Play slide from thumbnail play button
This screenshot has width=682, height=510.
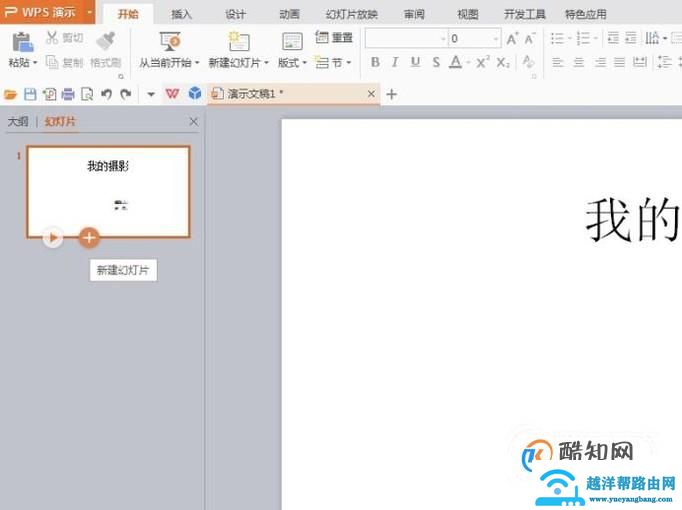[53, 237]
